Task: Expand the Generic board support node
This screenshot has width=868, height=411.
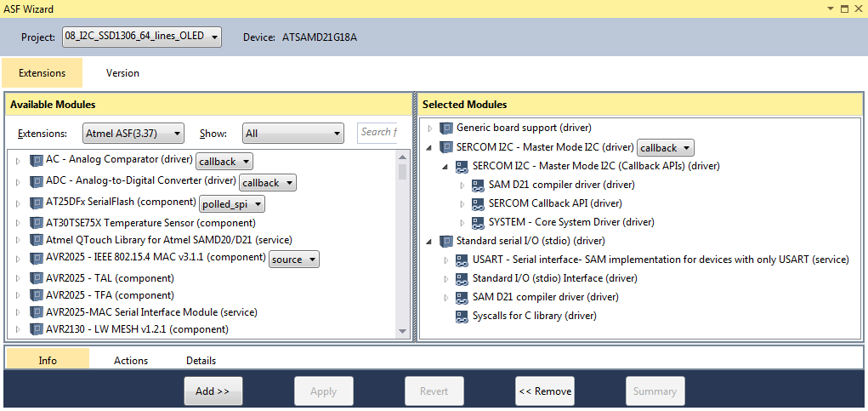Action: (429, 128)
